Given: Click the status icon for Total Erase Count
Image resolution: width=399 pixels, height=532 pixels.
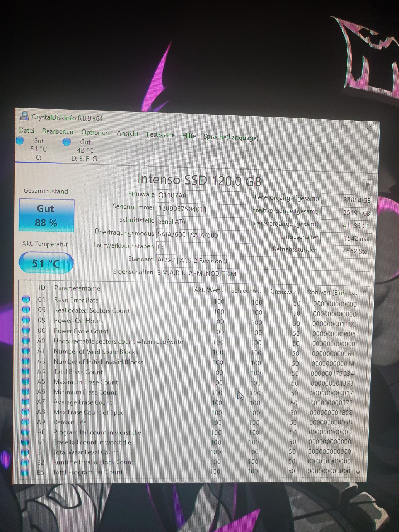Looking at the screenshot, I should (x=25, y=371).
